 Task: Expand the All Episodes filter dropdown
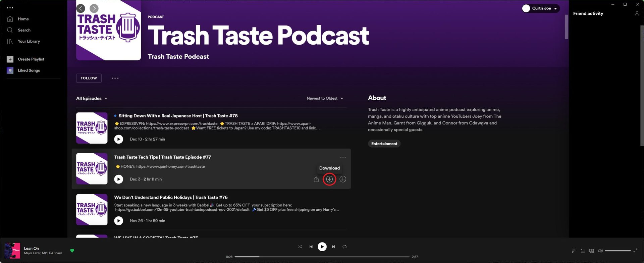coord(92,99)
